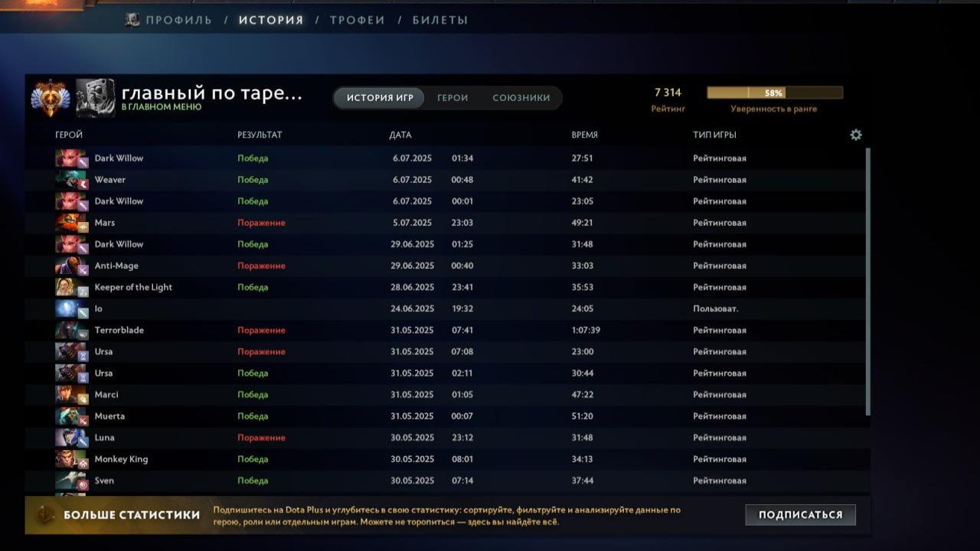Click Muerta match duration 51:20
The image size is (980, 551).
coord(583,416)
